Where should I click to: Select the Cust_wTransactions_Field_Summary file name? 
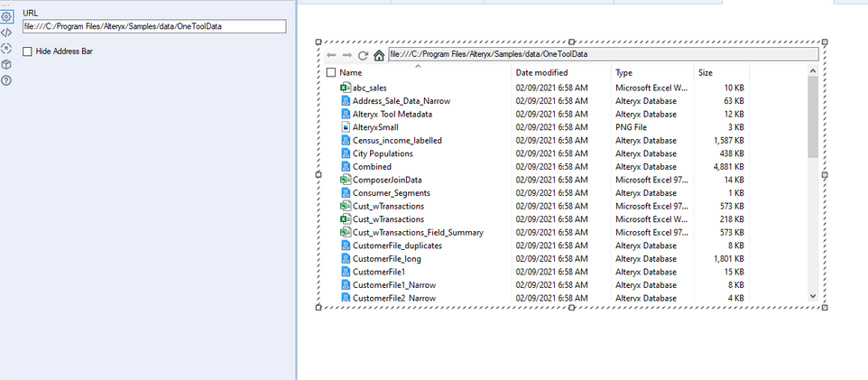click(418, 233)
